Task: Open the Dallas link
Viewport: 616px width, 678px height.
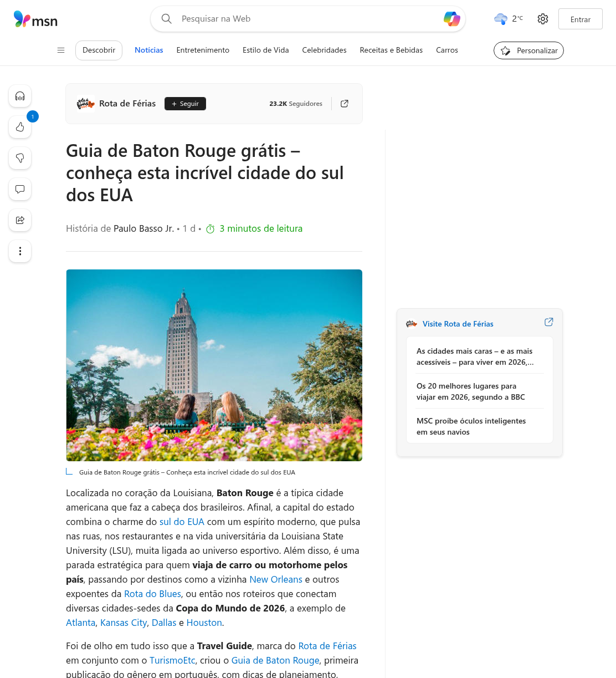Action: (x=164, y=623)
